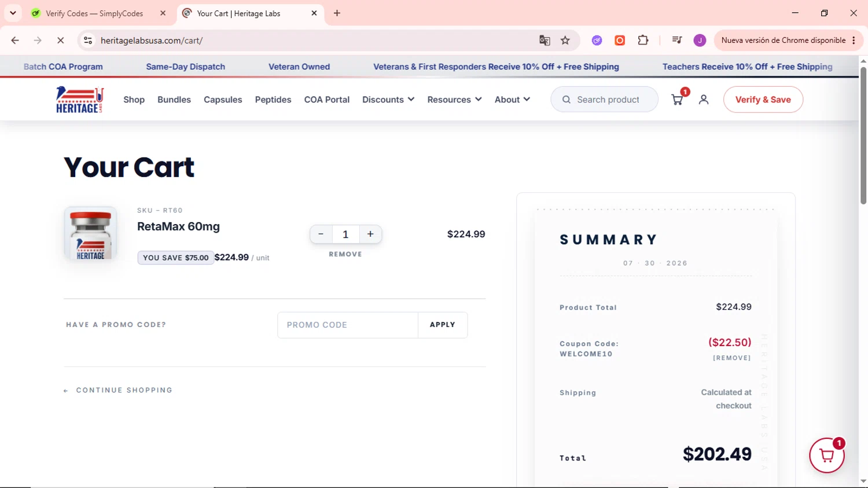
Task: Open a new browser tab
Action: pos(337,13)
